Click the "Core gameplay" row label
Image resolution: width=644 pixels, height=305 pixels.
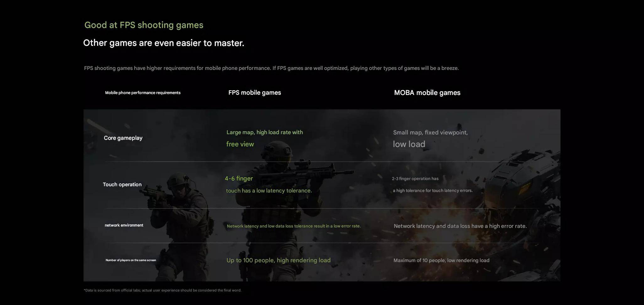coord(123,138)
